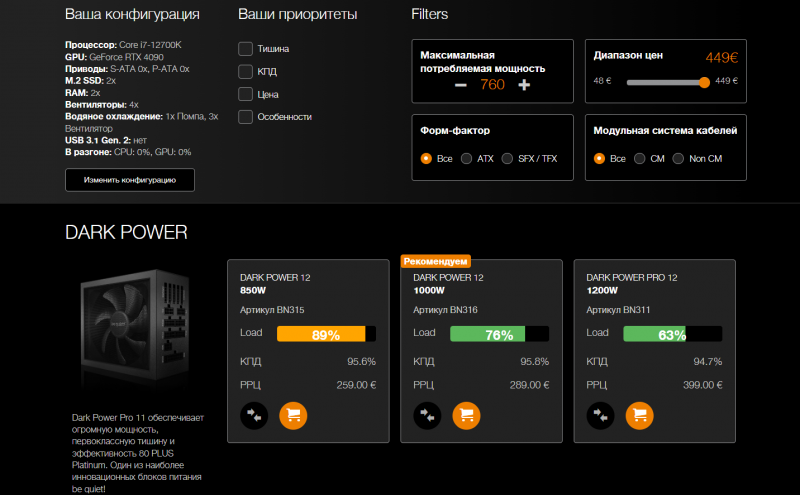
Task: Click the price range slider handle
Action: pyautogui.click(x=704, y=82)
